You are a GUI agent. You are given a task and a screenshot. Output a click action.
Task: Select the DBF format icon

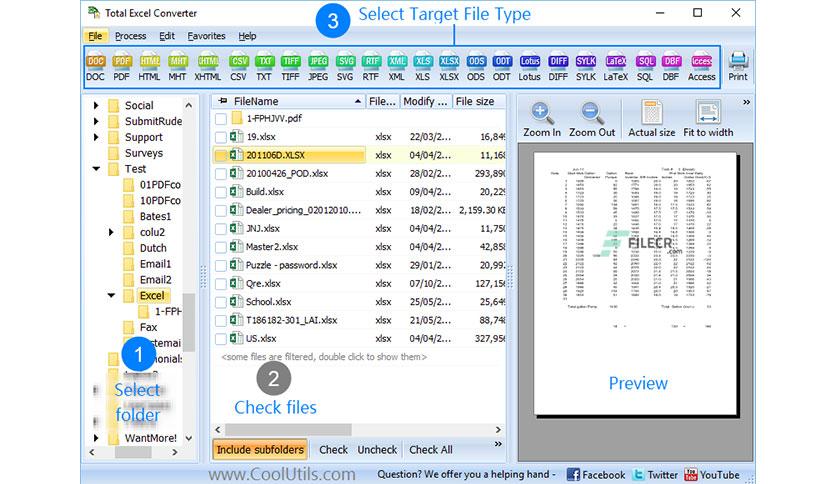(x=671, y=68)
